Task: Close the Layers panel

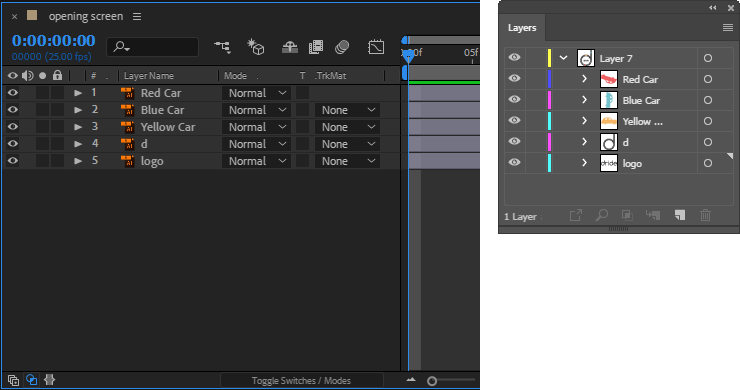Action: click(x=731, y=8)
